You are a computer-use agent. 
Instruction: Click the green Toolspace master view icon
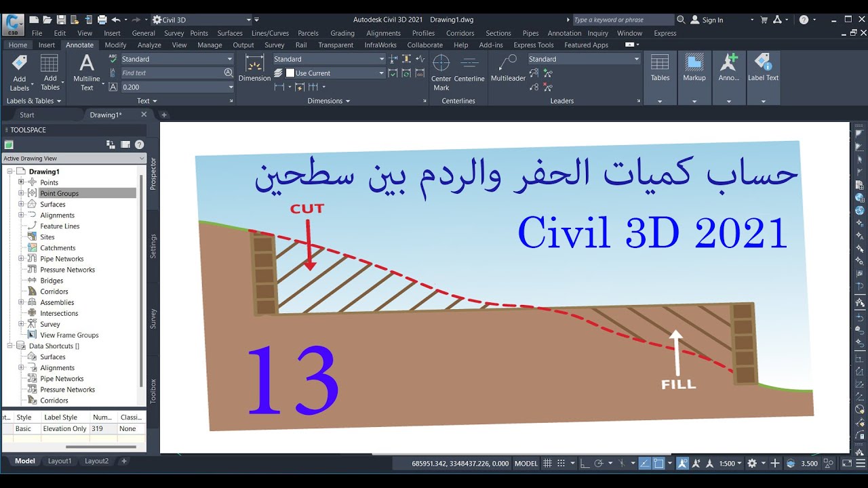pyautogui.click(x=9, y=144)
